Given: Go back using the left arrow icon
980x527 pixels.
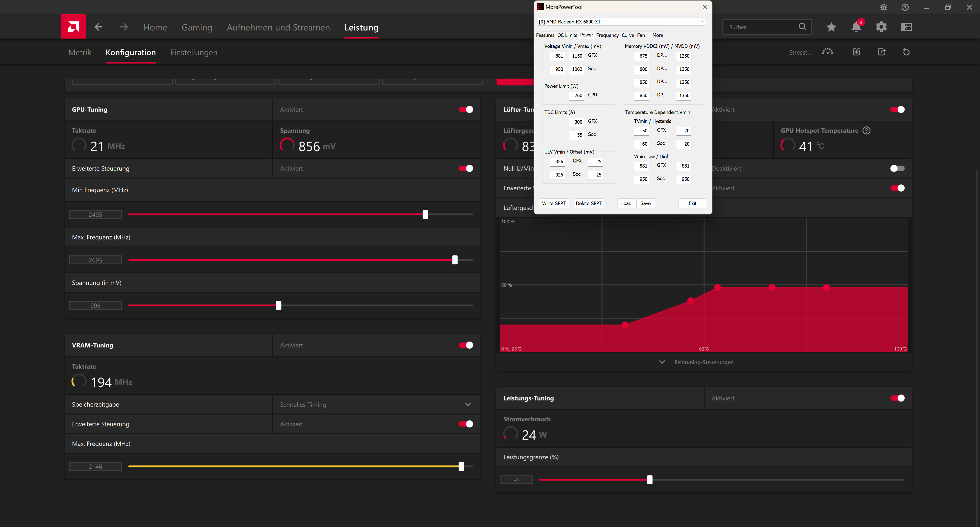Looking at the screenshot, I should click(99, 27).
